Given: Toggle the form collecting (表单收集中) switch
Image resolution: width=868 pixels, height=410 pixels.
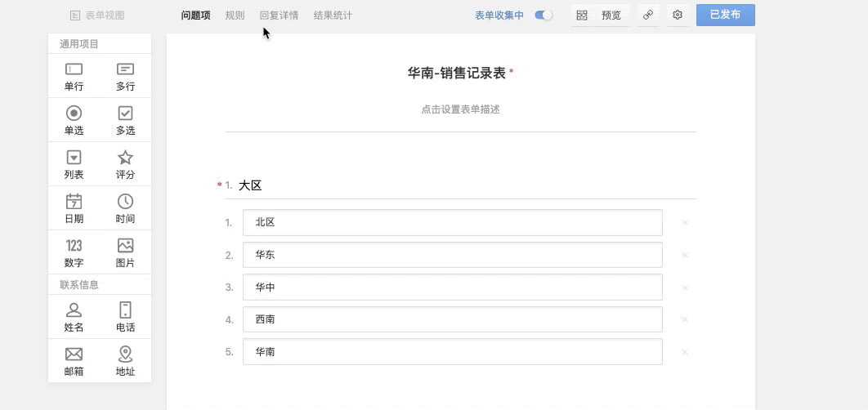Looking at the screenshot, I should pyautogui.click(x=544, y=16).
